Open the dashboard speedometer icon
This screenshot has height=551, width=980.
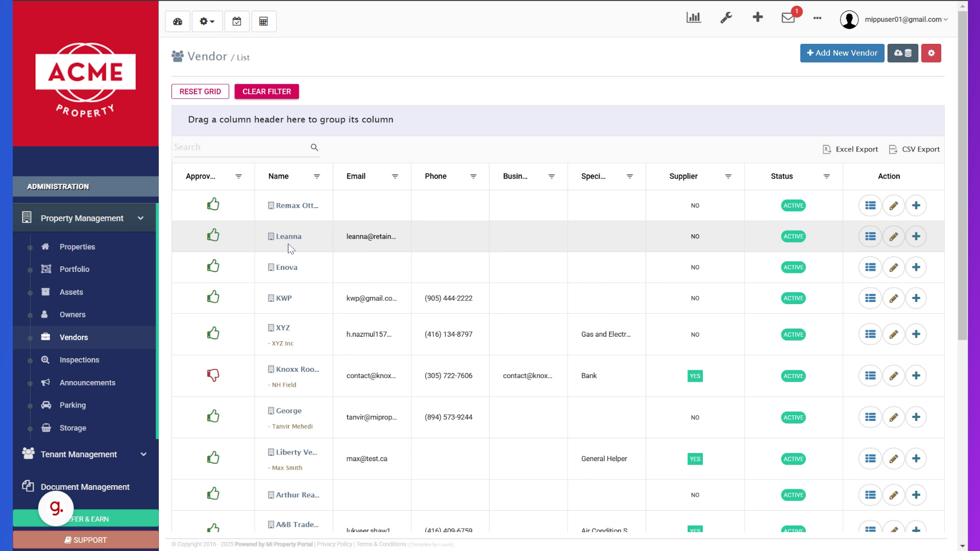click(x=178, y=21)
